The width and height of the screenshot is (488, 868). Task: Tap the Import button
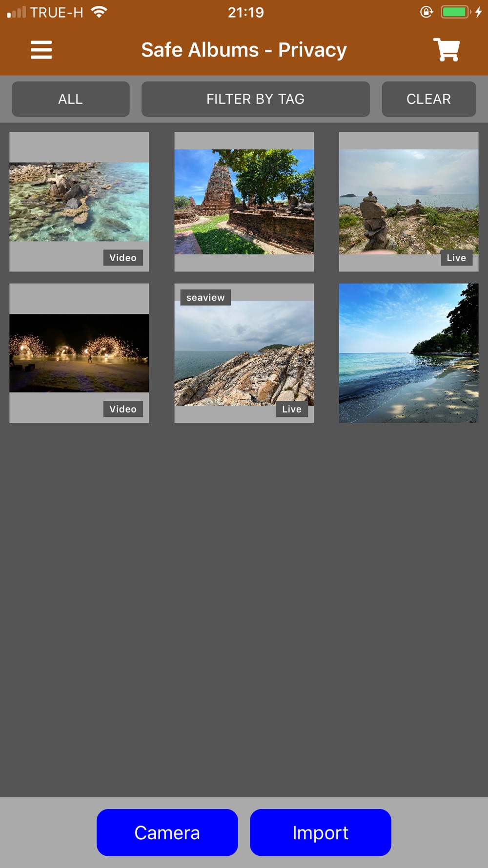coord(321,832)
